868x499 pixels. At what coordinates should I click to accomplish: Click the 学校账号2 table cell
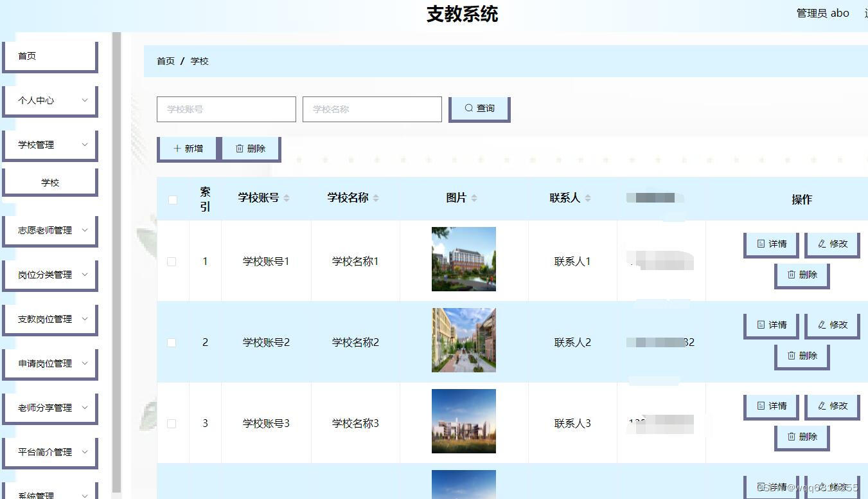(x=266, y=343)
